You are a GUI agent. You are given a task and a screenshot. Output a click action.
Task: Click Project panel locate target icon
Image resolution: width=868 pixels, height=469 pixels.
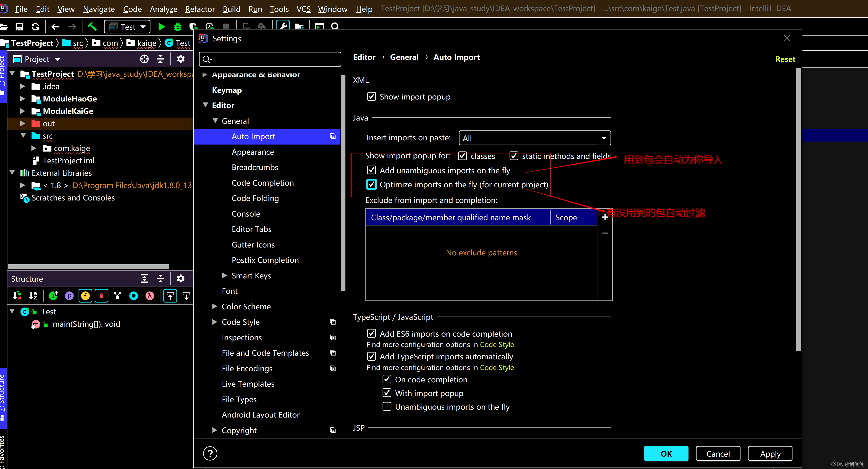click(144, 59)
